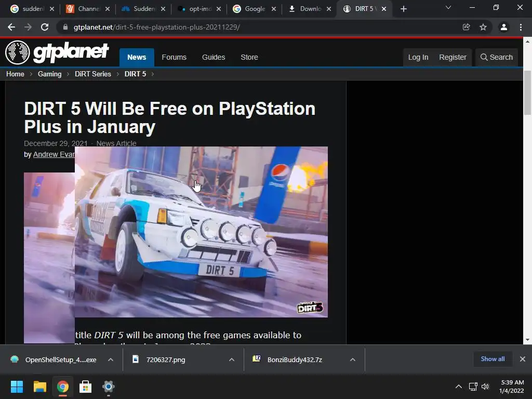Go to the Gaming breadcrumb

click(49, 74)
